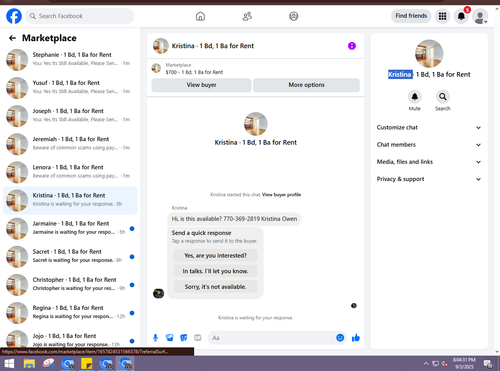The image size is (500, 371).
Task: Send quick reply "Sorry, it's not available."
Action: [x=215, y=287]
